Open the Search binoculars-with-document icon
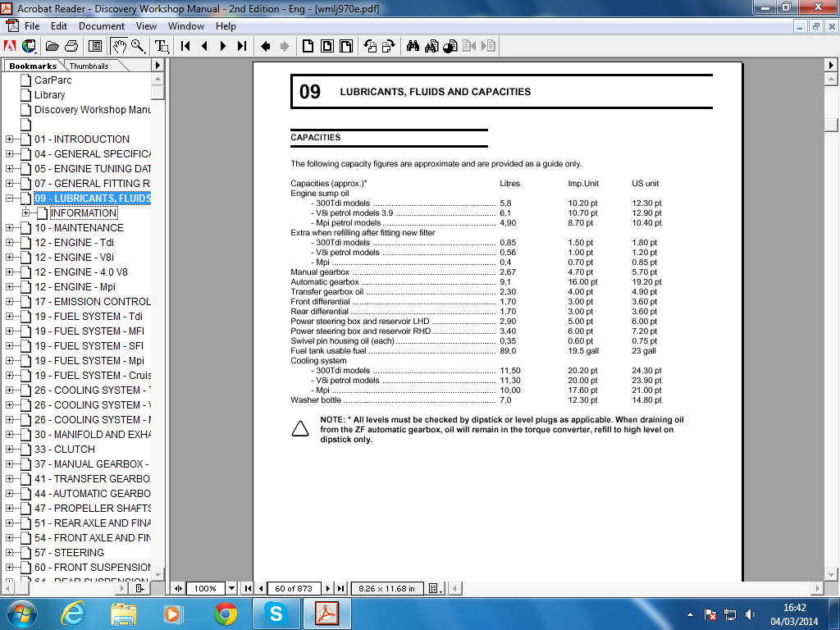The height and width of the screenshot is (630, 840). 431,46
